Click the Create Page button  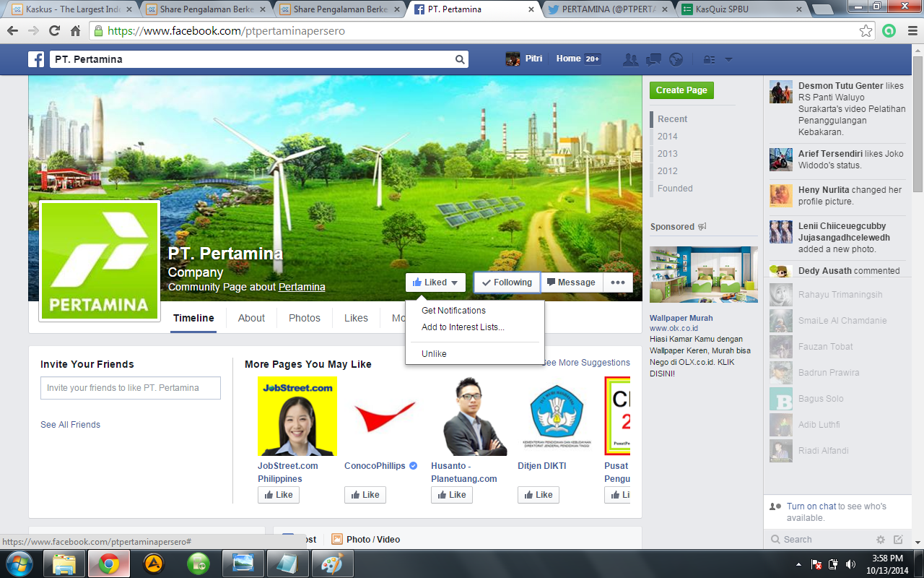point(681,90)
